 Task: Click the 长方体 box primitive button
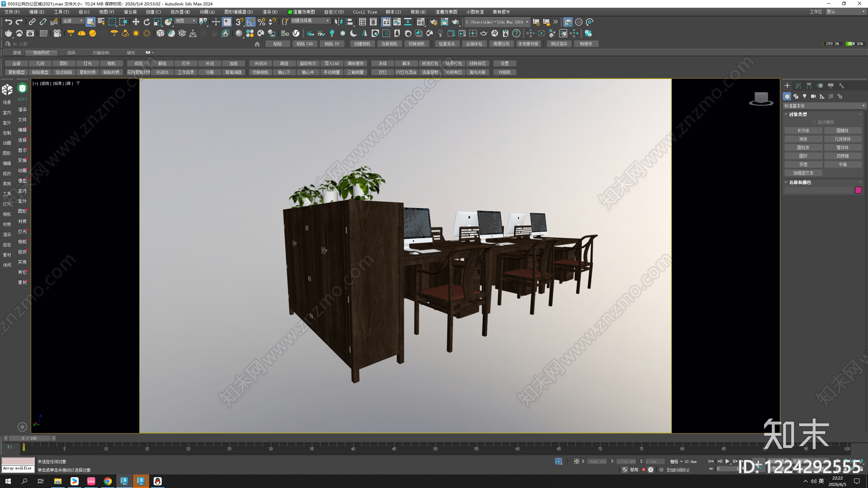point(803,131)
